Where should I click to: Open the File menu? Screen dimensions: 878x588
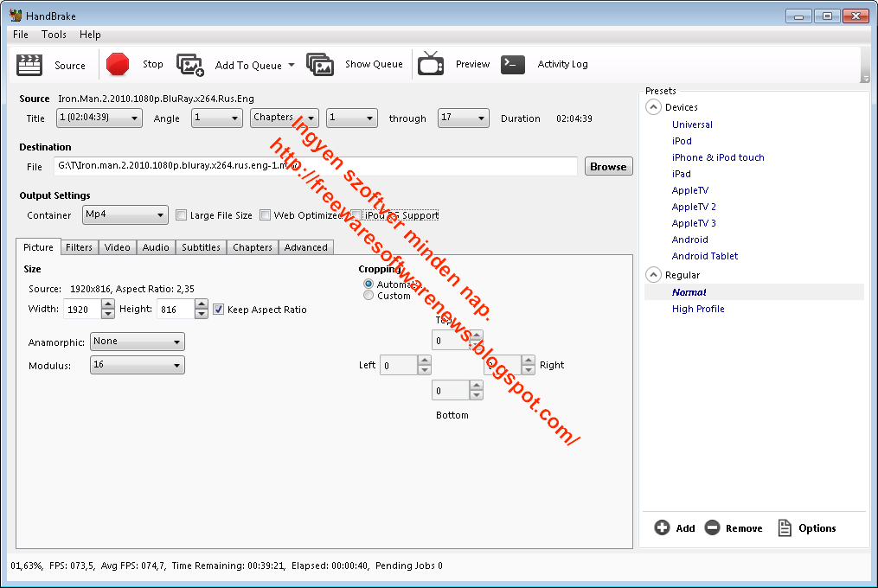[x=21, y=35]
